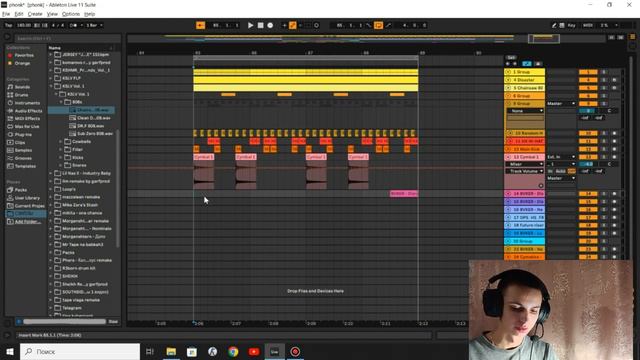Open the Edit menu
The width and height of the screenshot is (640, 360).
coord(19,14)
